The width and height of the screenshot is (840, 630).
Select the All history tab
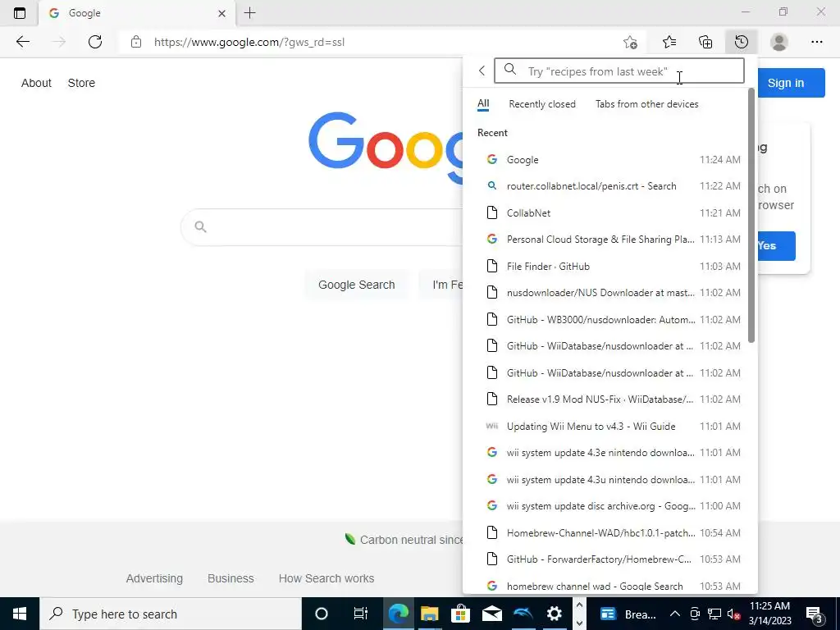point(483,103)
